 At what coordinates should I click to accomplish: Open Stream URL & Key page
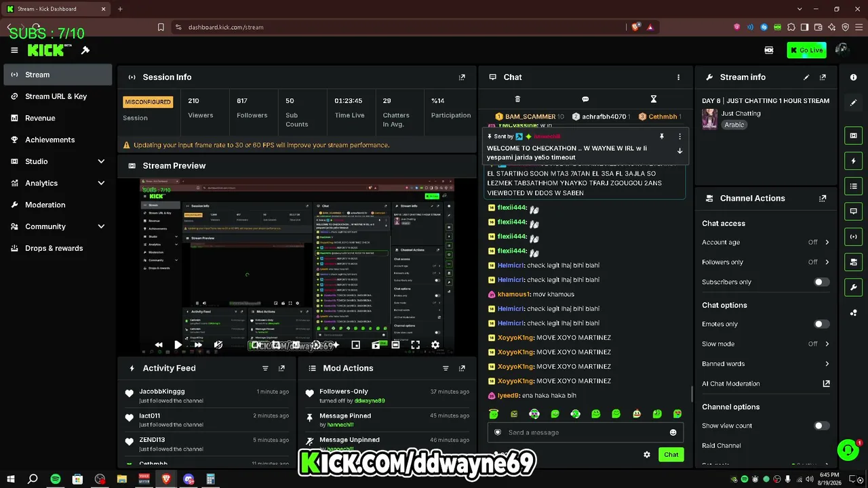point(58,96)
